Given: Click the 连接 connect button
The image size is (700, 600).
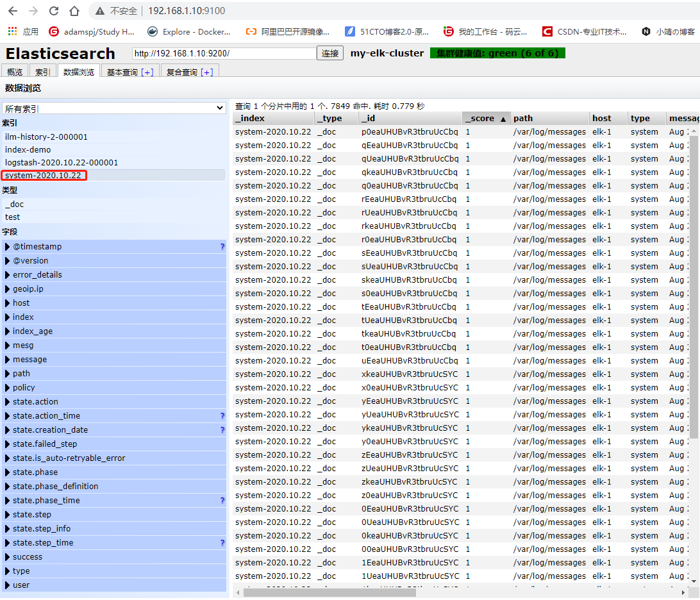Looking at the screenshot, I should (x=330, y=54).
